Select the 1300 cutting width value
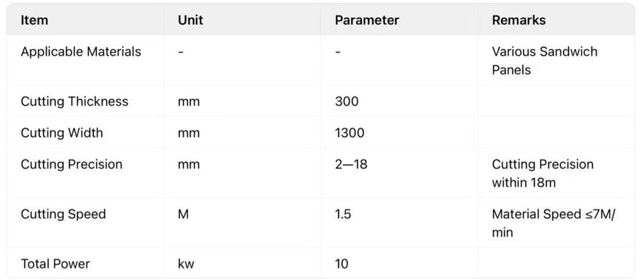 (x=350, y=133)
